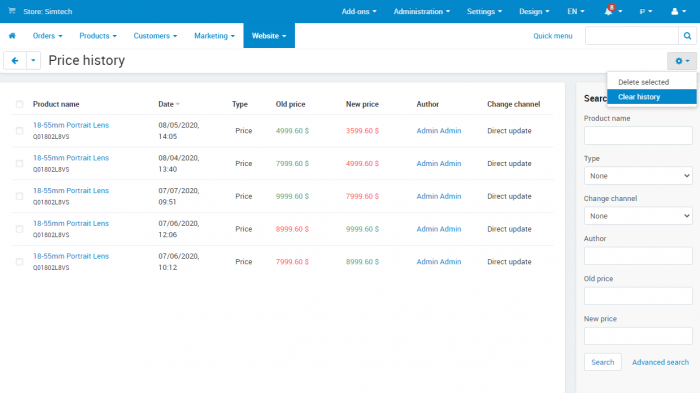Expand the arrow next to back button

pyautogui.click(x=33, y=60)
